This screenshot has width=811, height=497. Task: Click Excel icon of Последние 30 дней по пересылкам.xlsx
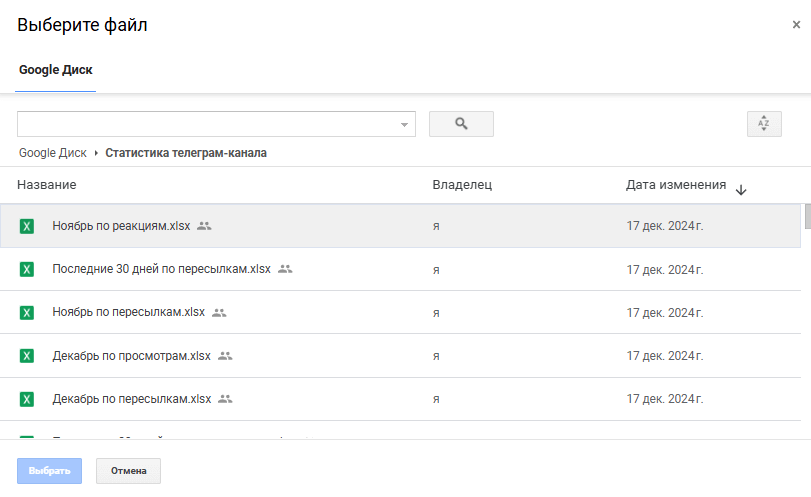pyautogui.click(x=27, y=269)
